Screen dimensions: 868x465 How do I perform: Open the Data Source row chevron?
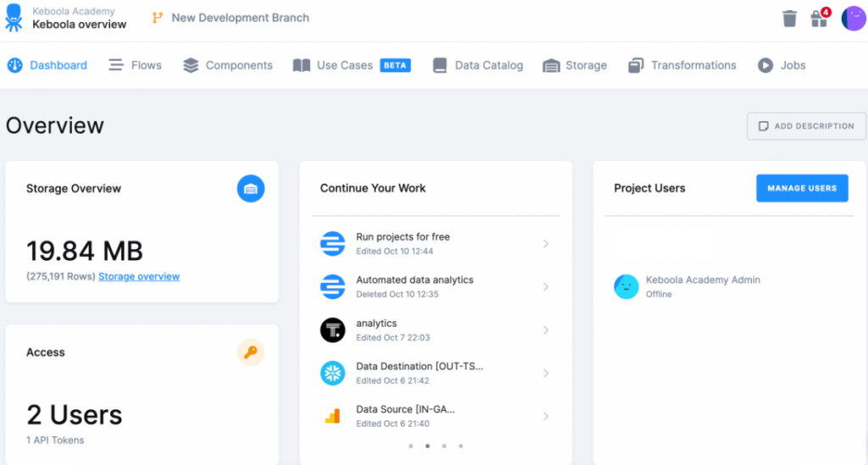[x=546, y=417]
